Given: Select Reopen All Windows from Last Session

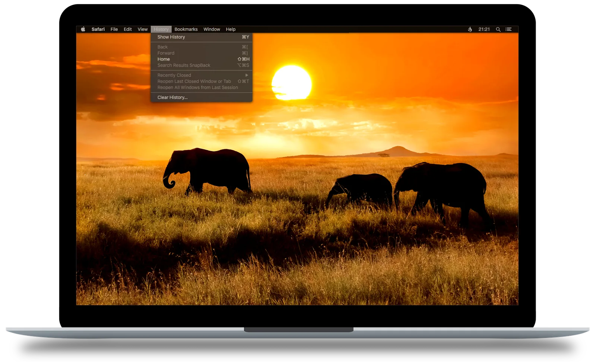Looking at the screenshot, I should tap(202, 87).
